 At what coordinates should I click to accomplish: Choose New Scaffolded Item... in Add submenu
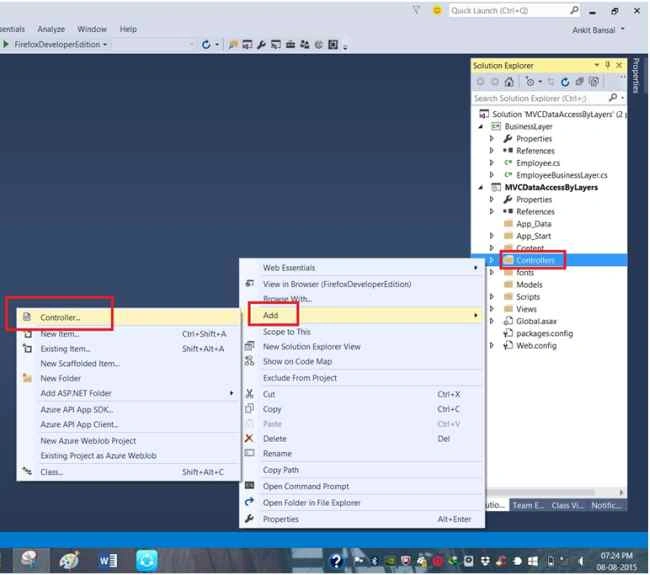(x=129, y=363)
